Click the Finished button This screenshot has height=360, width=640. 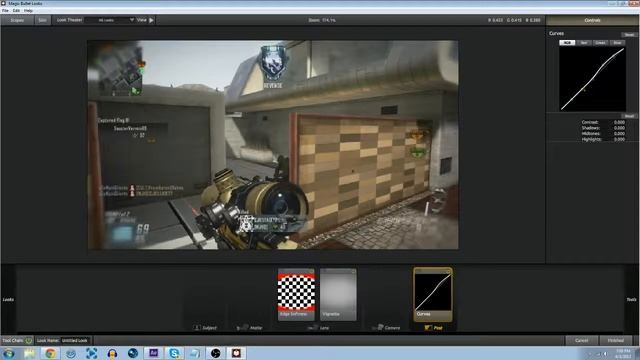(x=616, y=340)
